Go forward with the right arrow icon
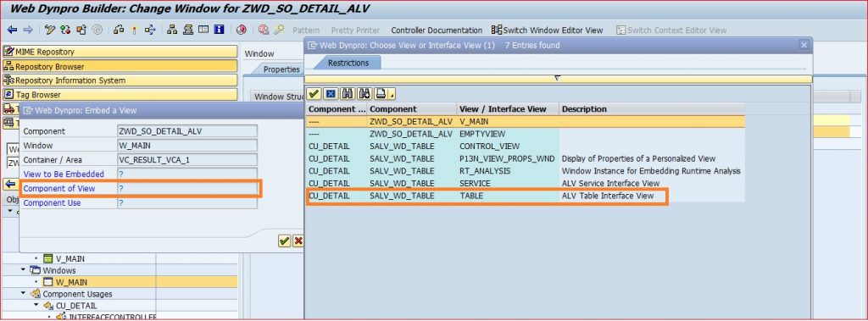The height and width of the screenshot is (321, 868). tap(28, 30)
